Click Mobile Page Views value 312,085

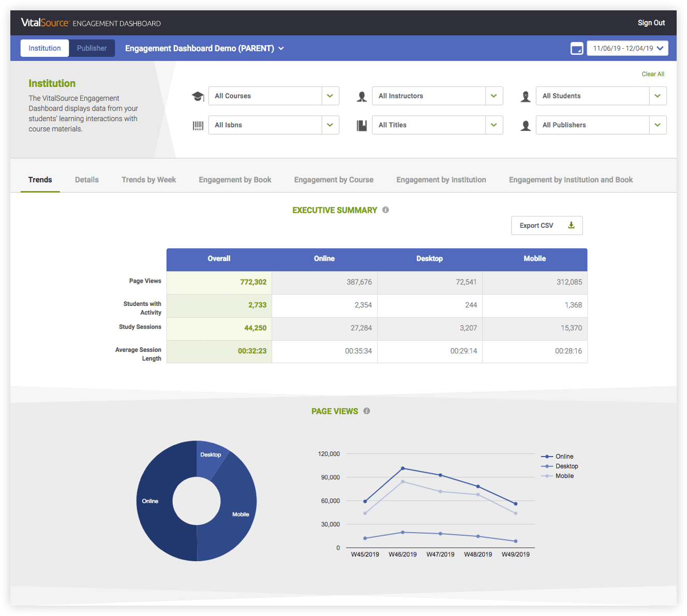point(569,282)
